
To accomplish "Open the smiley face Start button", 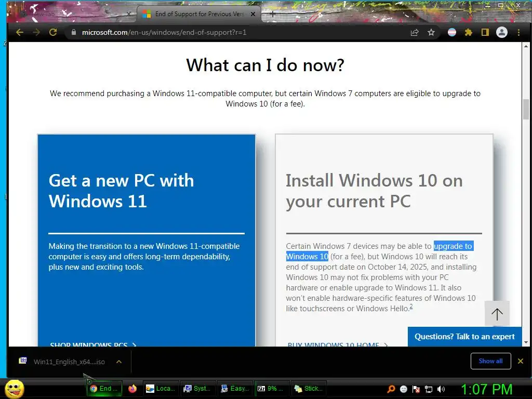I will (x=15, y=389).
